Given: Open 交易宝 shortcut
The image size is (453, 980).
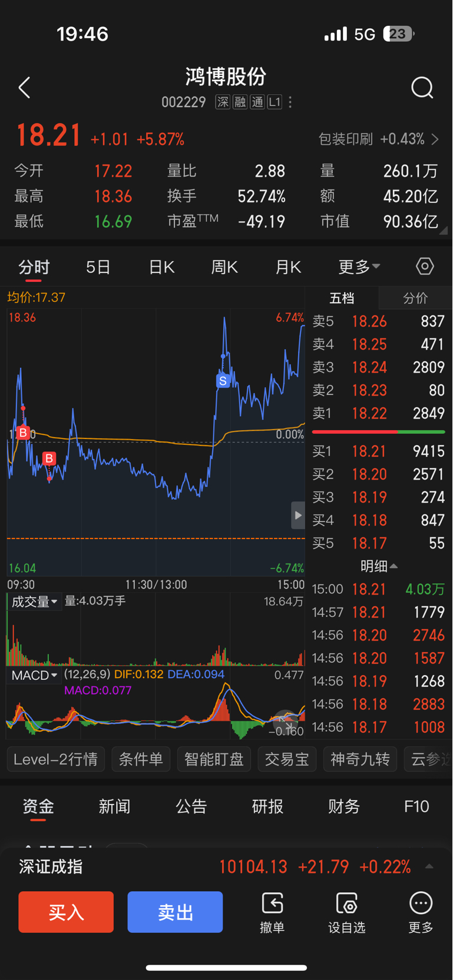Looking at the screenshot, I should (287, 759).
